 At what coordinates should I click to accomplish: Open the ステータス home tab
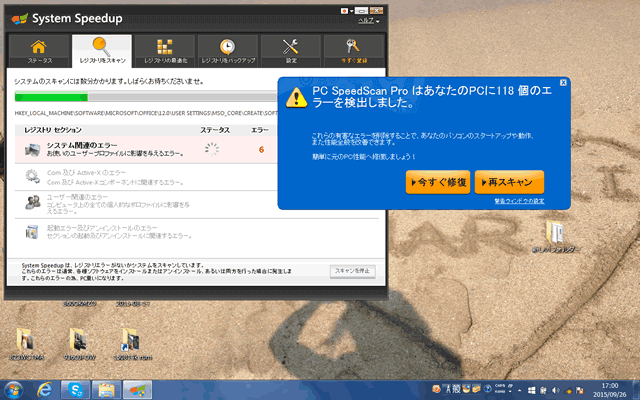pos(39,51)
